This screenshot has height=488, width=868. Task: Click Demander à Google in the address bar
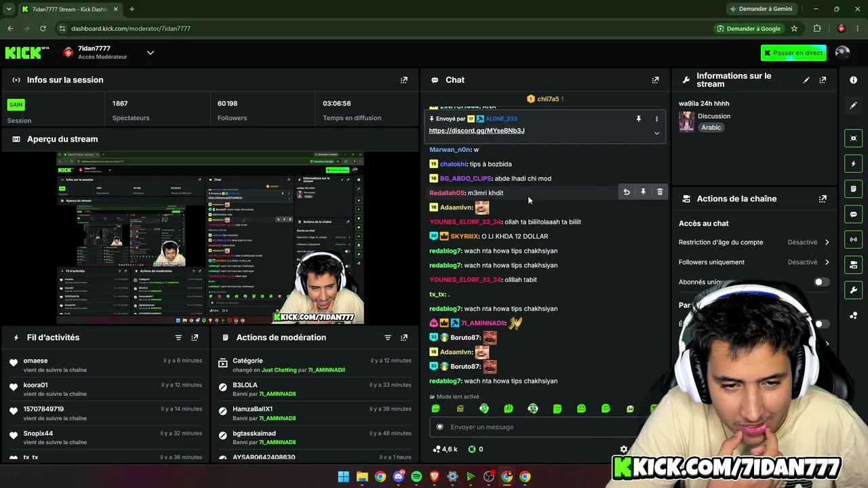click(x=749, y=28)
